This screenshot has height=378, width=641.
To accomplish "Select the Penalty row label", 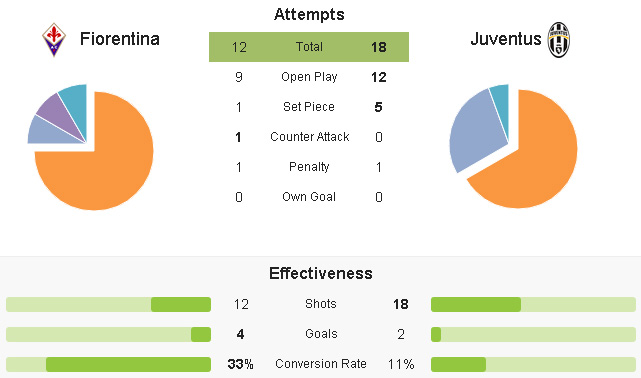I will [309, 167].
